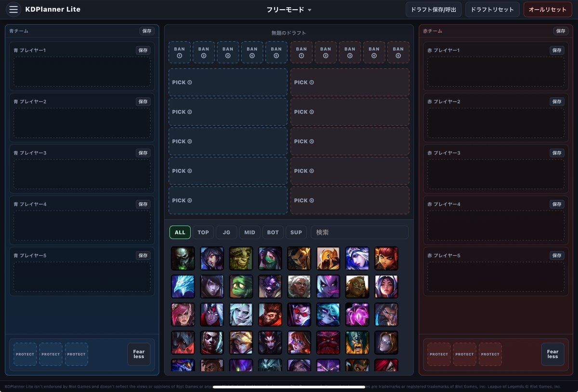The width and height of the screenshot is (578, 392).
Task: Filter champions by MID role
Action: tap(250, 233)
